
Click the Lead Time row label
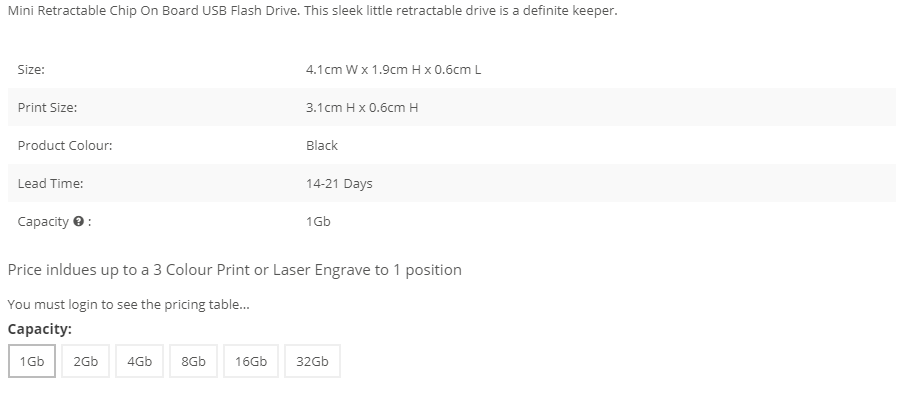[51, 184]
